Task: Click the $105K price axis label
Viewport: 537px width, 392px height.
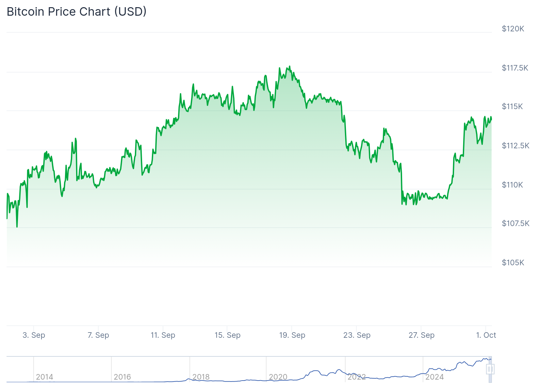Action: click(513, 263)
